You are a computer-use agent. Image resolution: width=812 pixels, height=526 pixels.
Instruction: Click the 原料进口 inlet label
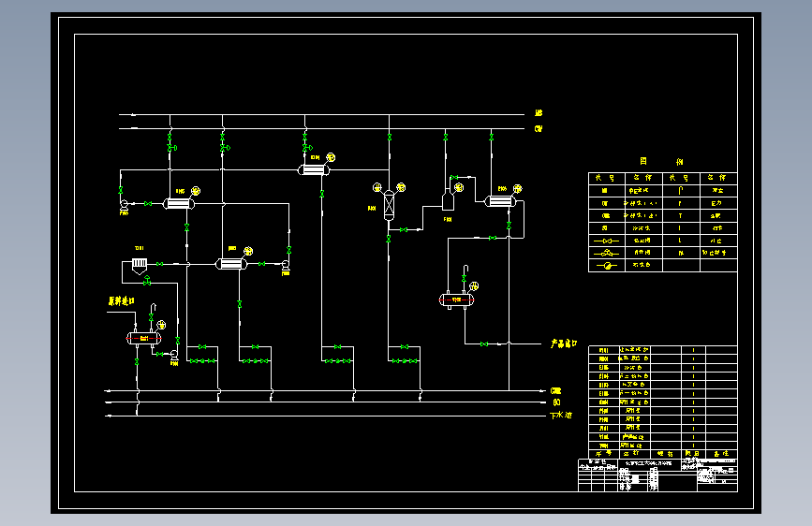click(122, 300)
